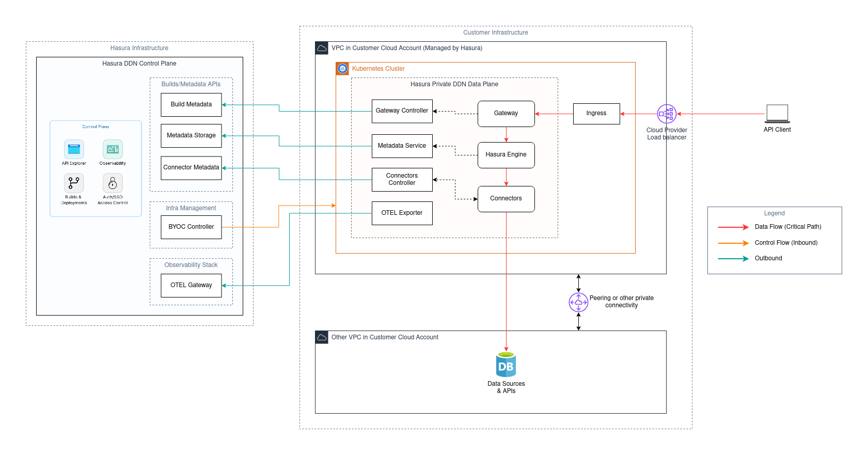The image size is (868, 455).
Task: Click the Infra Management group label
Action: tap(191, 208)
